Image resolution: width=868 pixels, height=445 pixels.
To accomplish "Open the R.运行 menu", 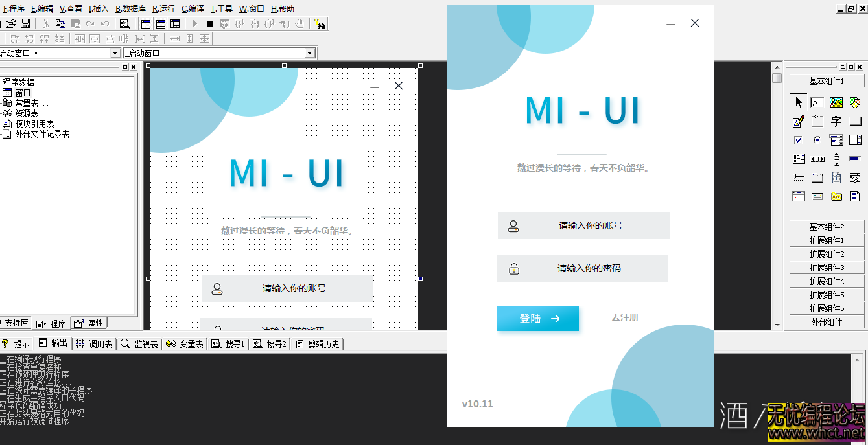I will click(163, 9).
